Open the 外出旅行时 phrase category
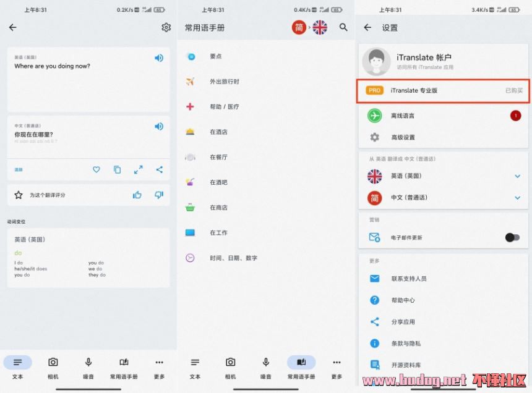Image resolution: width=532 pixels, height=393 pixels. coord(224,82)
